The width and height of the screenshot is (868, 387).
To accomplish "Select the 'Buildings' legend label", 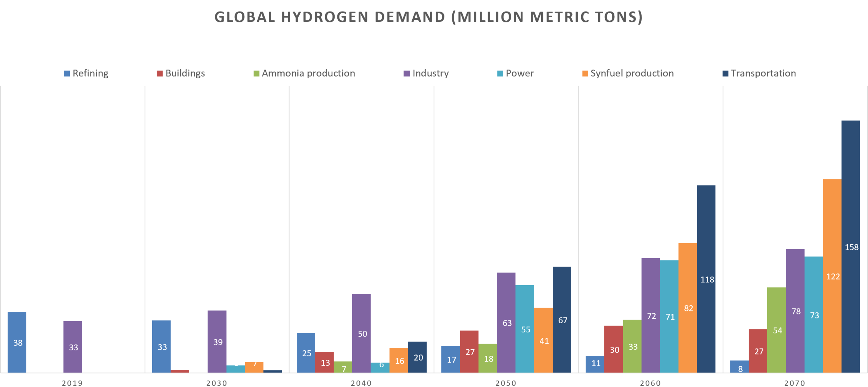I will pyautogui.click(x=185, y=73).
